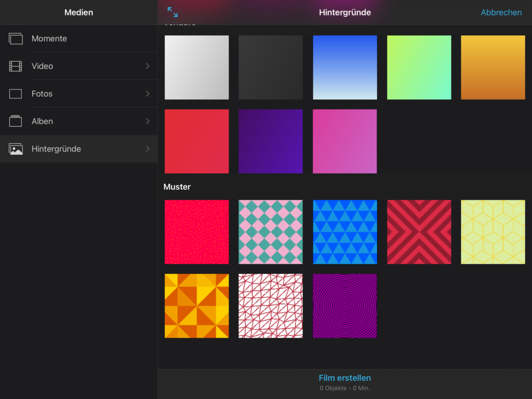This screenshot has width=532, height=399.
Task: Select the orange gradient background
Action: tap(493, 67)
